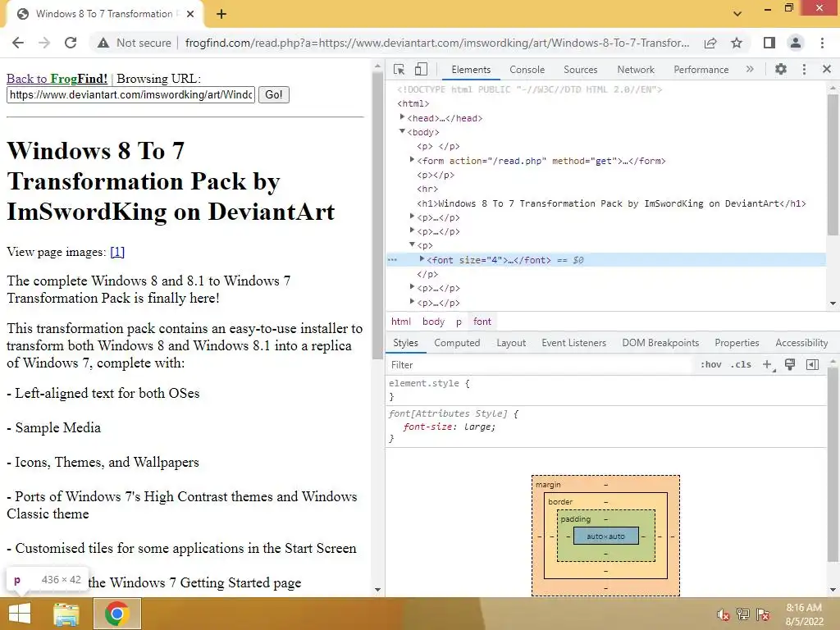Click the body breadcrumb
The height and width of the screenshot is (630, 840).
pyautogui.click(x=433, y=322)
